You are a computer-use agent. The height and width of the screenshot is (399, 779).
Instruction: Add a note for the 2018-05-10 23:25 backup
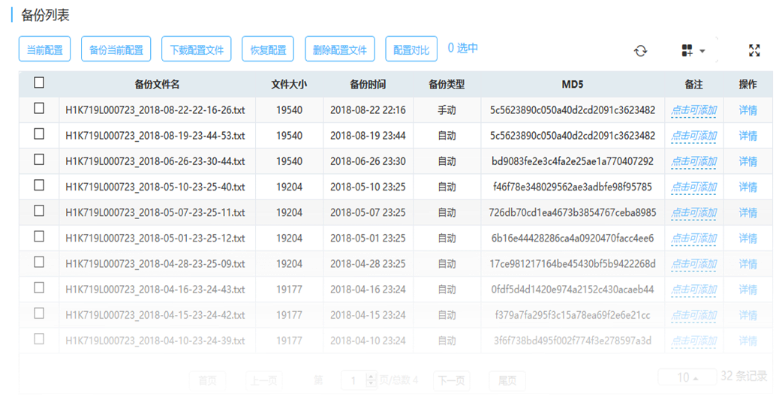tap(694, 187)
